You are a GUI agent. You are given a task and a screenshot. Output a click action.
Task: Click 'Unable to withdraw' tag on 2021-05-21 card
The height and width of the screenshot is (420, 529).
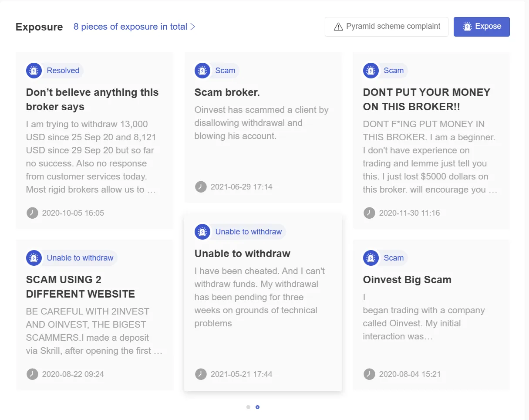coord(249,232)
